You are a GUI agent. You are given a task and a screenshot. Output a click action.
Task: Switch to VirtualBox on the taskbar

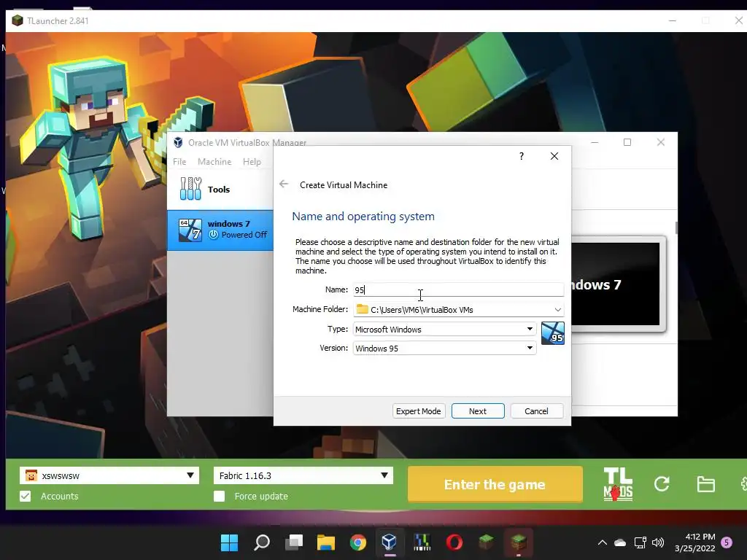(x=390, y=542)
